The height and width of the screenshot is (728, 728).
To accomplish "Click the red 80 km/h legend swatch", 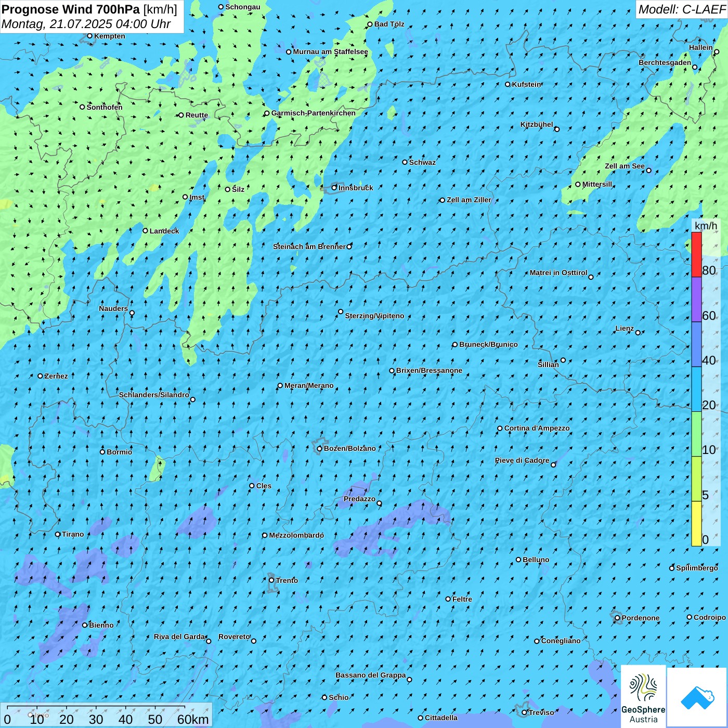I will [x=696, y=254].
